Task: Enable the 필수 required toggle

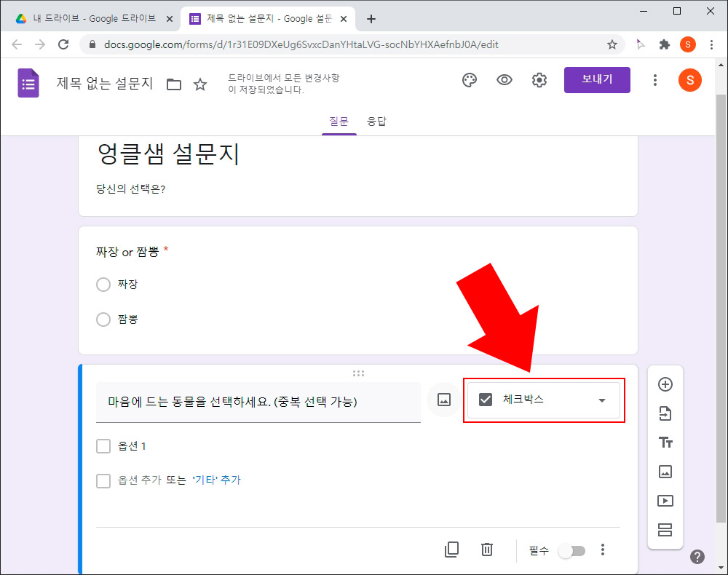Action: [571, 551]
